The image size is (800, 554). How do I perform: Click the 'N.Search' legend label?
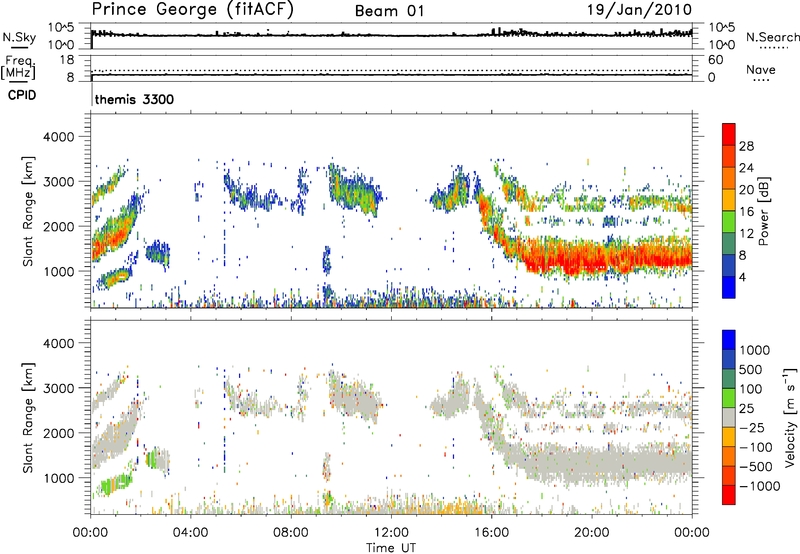point(772,37)
